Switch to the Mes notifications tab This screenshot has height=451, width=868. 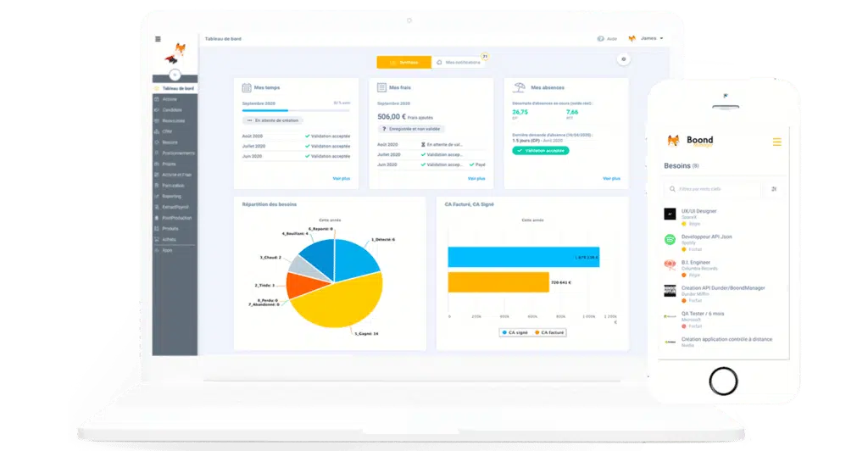click(459, 62)
